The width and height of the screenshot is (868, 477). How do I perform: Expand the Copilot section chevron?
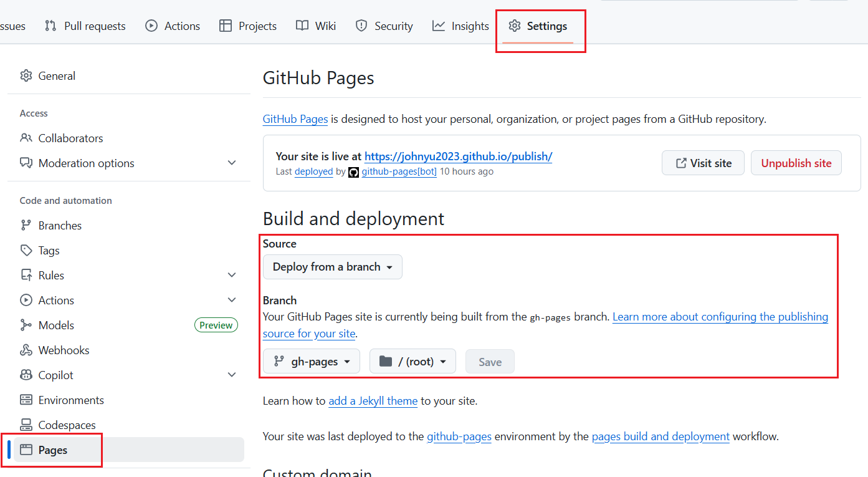[232, 375]
